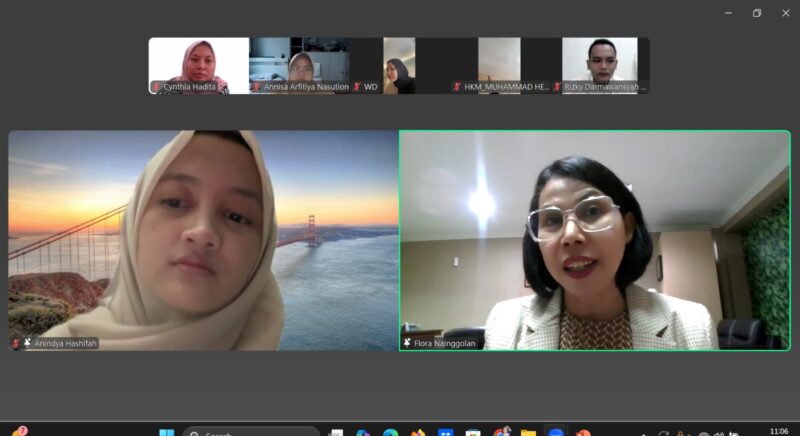
Task: Select WD's video thumbnail
Action: (x=399, y=60)
